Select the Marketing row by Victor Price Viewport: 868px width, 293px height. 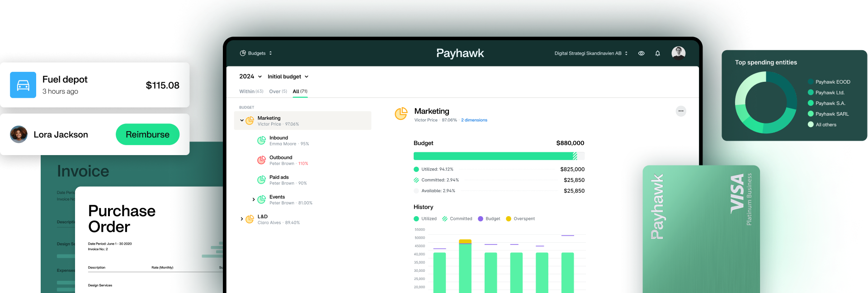point(302,121)
